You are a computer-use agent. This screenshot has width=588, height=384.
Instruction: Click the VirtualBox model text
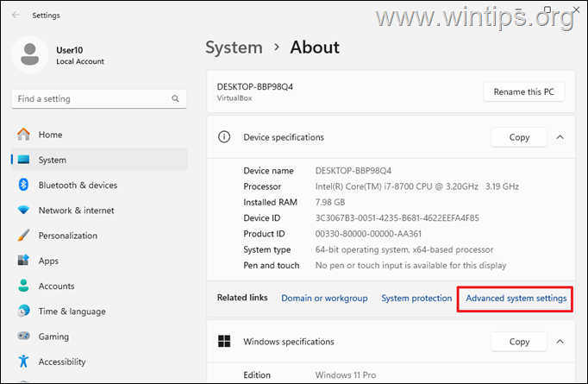(x=235, y=98)
